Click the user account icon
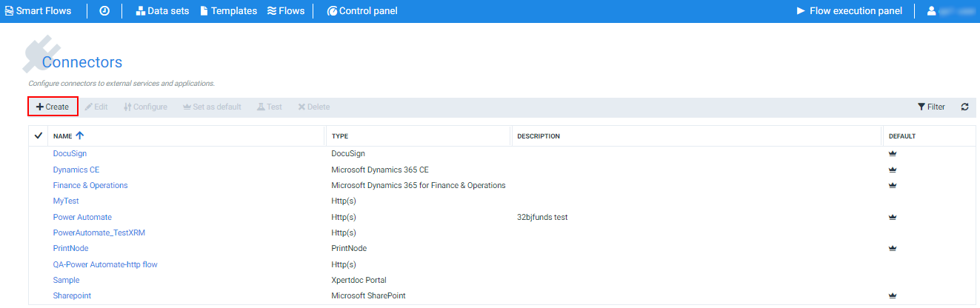Viewport: 980px width, 308px height. (932, 11)
